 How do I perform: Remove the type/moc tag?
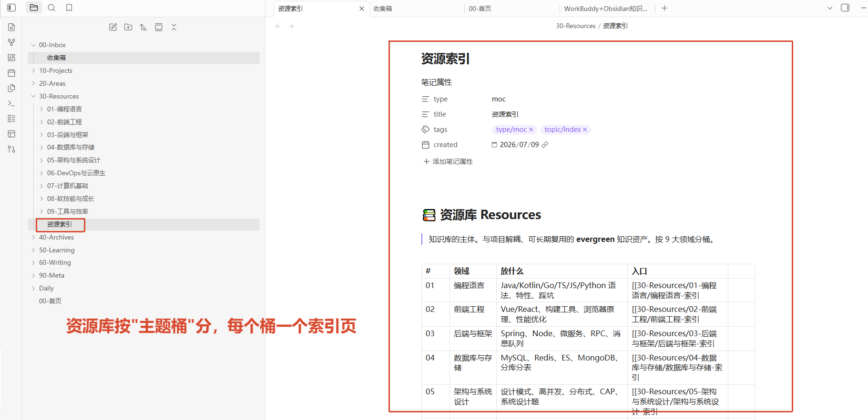point(531,130)
